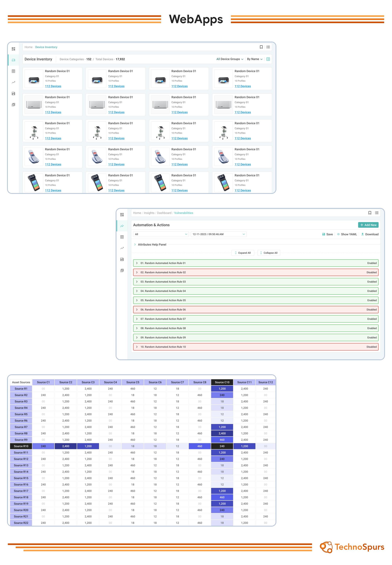This screenshot has width=392, height=565.
Task: Select the Source C10 column header
Action: (222, 382)
